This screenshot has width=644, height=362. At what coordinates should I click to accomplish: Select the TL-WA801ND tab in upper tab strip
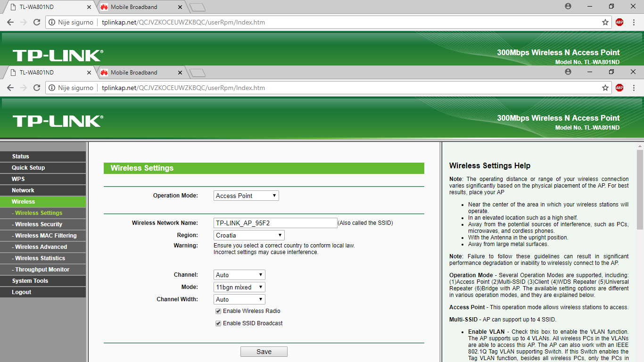49,7
